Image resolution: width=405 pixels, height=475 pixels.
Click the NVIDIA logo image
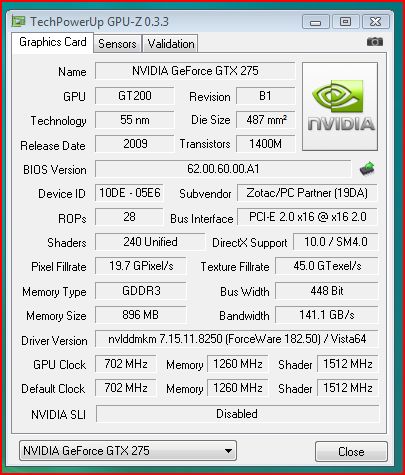click(340, 106)
